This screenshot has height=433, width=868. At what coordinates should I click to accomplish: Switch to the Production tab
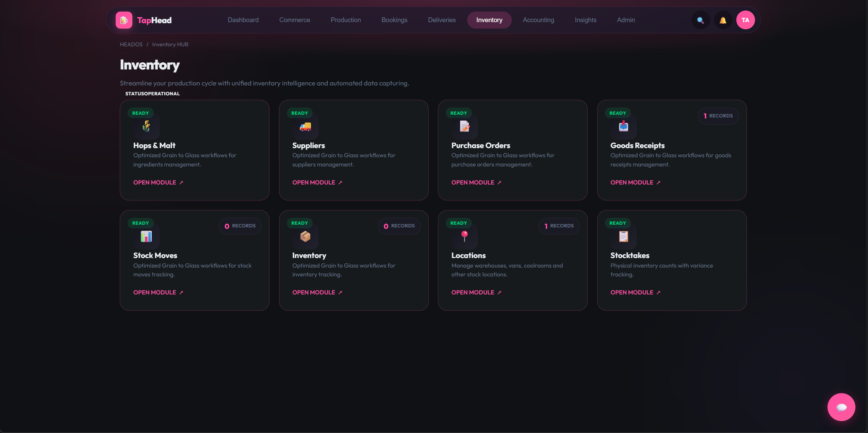tap(345, 20)
